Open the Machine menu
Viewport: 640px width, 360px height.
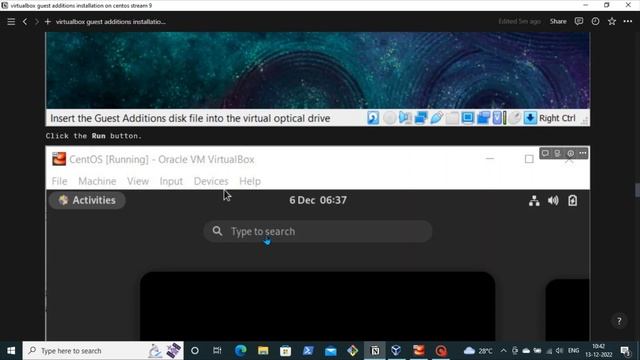point(97,181)
